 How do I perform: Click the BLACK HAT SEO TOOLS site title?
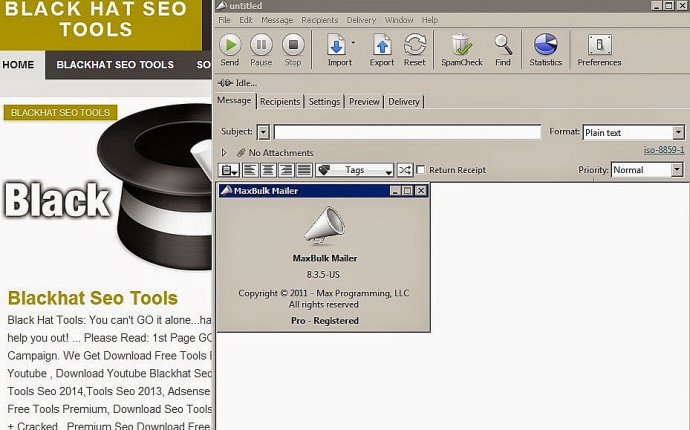tap(96, 19)
